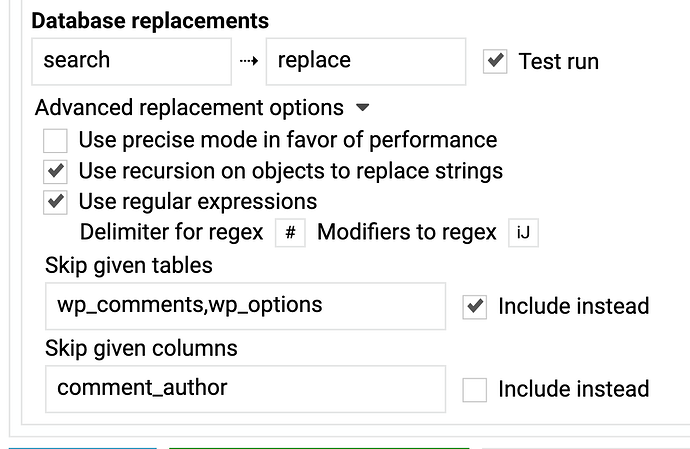Click the Database replacements heading
The height and width of the screenshot is (449, 690).
coord(150,20)
